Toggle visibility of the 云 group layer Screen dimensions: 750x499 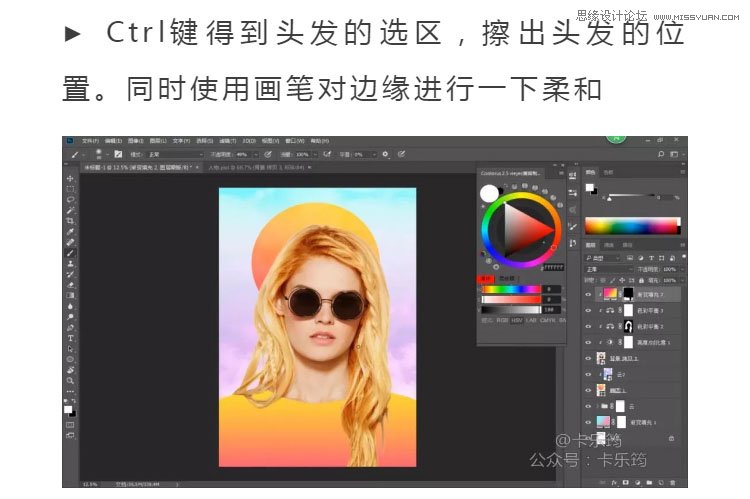coord(588,406)
